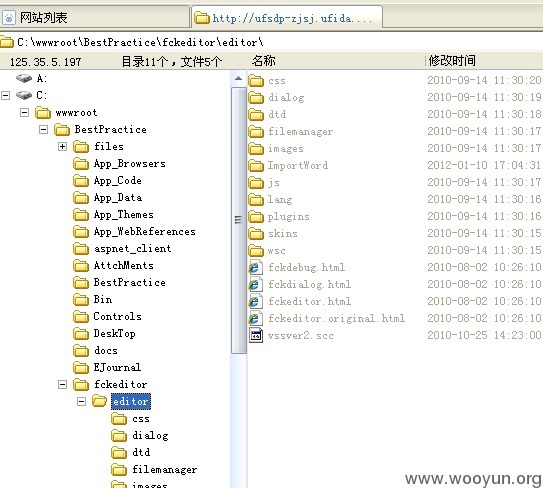Screen dimensions: 543x488
Task: Click the docs folder icon
Action: (81, 350)
